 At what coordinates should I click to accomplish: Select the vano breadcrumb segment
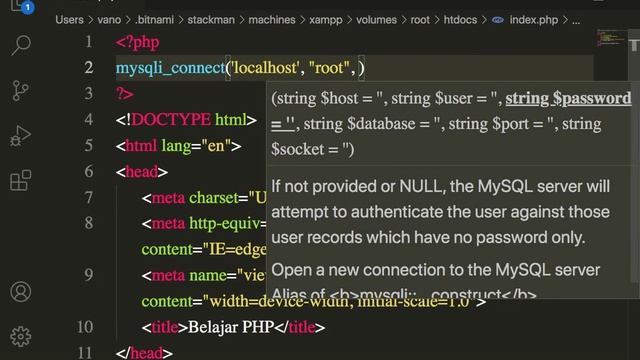(109, 20)
